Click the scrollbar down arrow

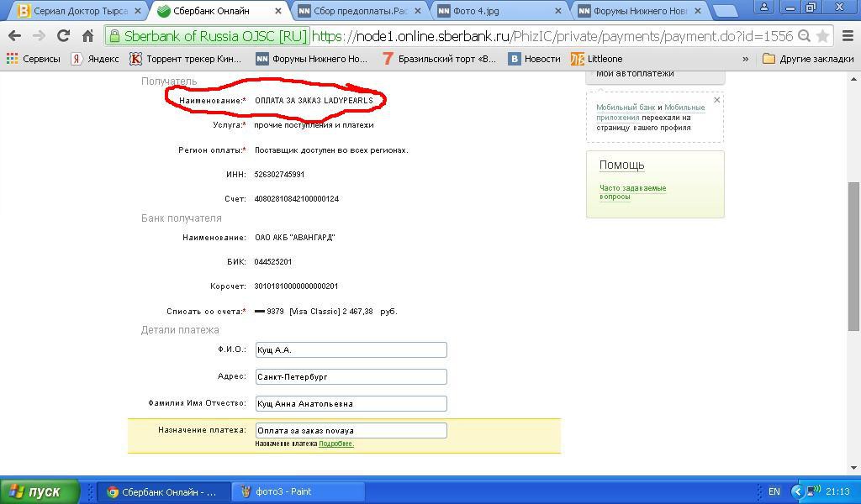point(854,467)
